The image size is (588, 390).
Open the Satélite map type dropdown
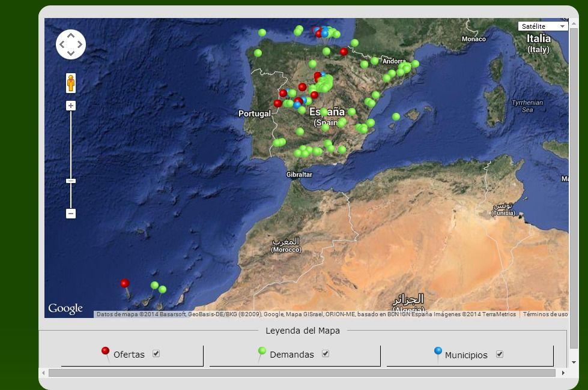pyautogui.click(x=541, y=26)
